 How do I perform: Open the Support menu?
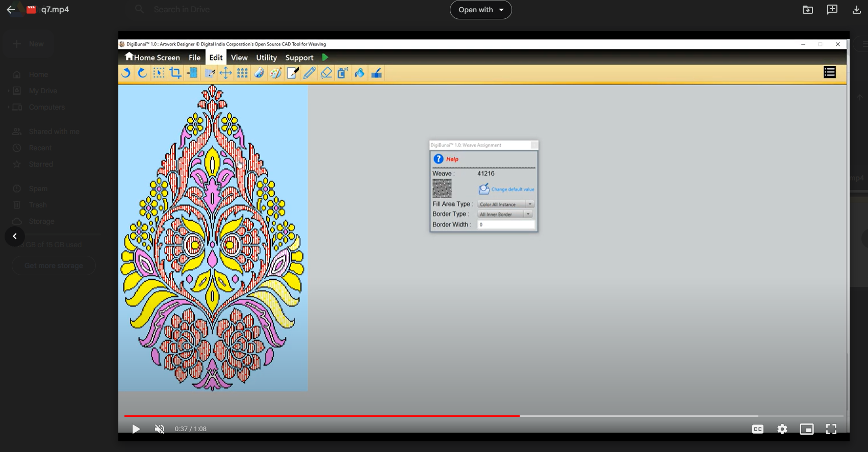(299, 58)
